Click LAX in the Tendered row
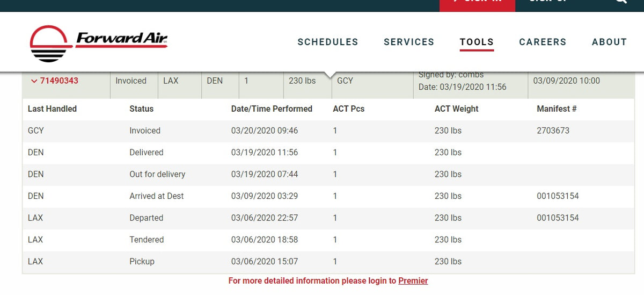The width and height of the screenshot is (644, 295). pyautogui.click(x=35, y=240)
